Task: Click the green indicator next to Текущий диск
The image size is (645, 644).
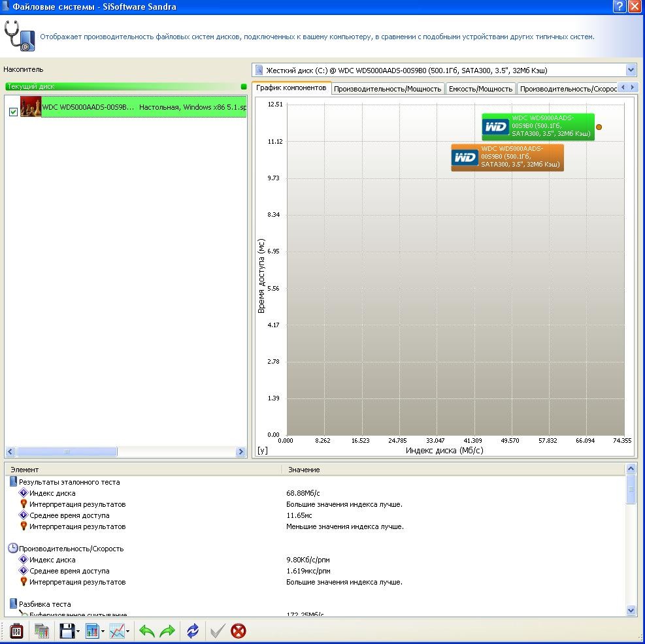Action: [244, 86]
